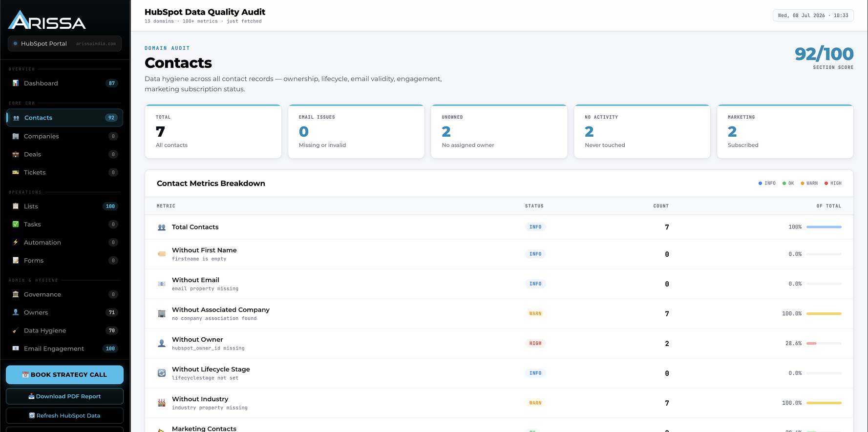This screenshot has width=868, height=432.
Task: Click the OF TOTAL column header
Action: pyautogui.click(x=829, y=206)
